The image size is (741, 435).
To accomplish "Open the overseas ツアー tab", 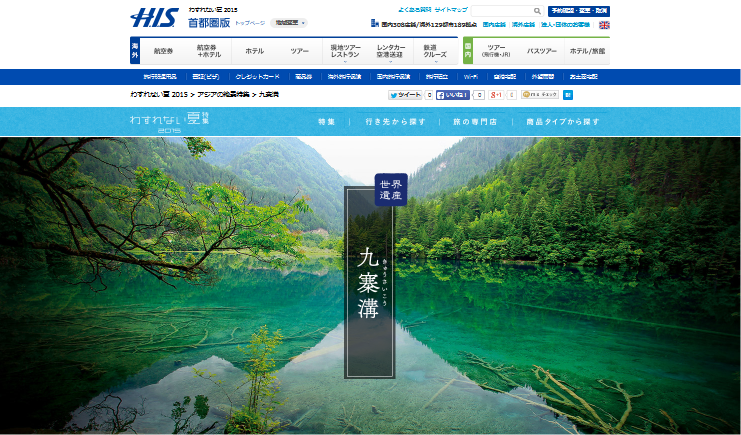I will [x=300, y=51].
